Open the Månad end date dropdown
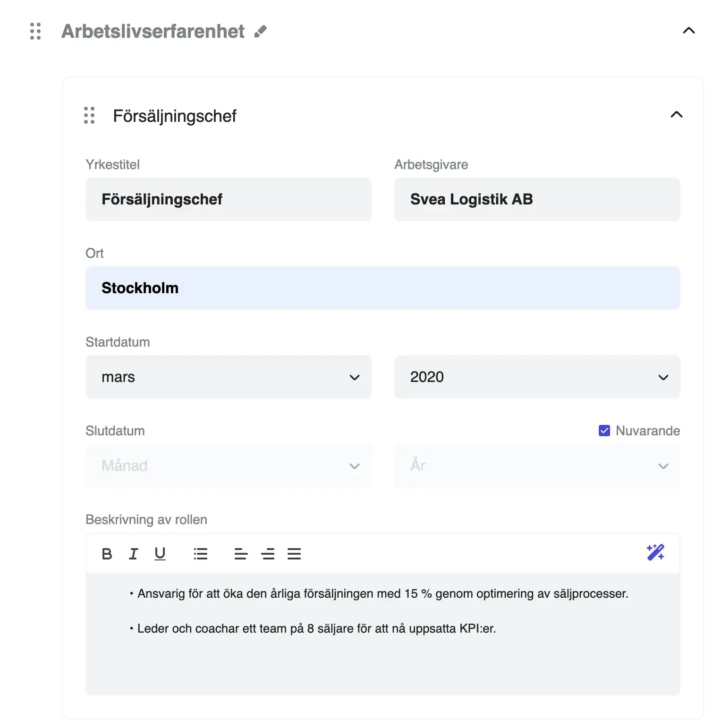Viewport: 713px width, 728px height. coord(228,466)
